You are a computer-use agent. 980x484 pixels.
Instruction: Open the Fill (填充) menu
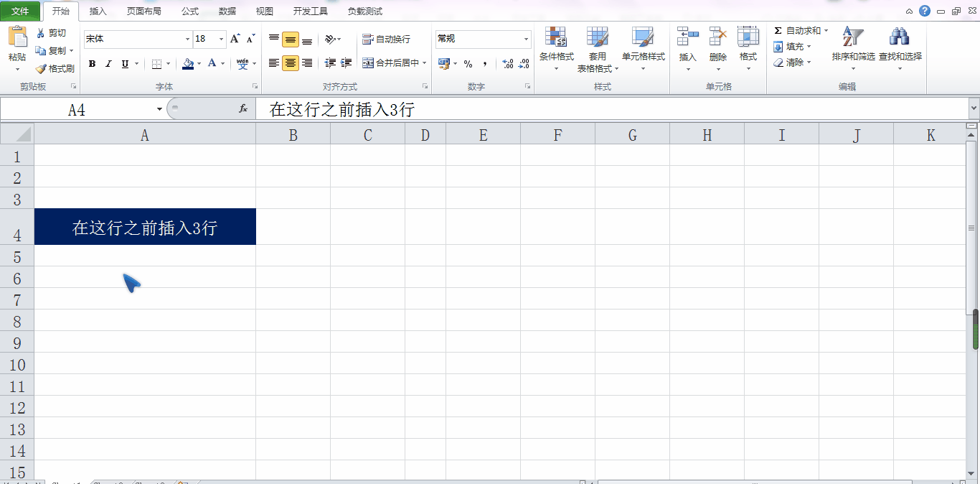792,47
